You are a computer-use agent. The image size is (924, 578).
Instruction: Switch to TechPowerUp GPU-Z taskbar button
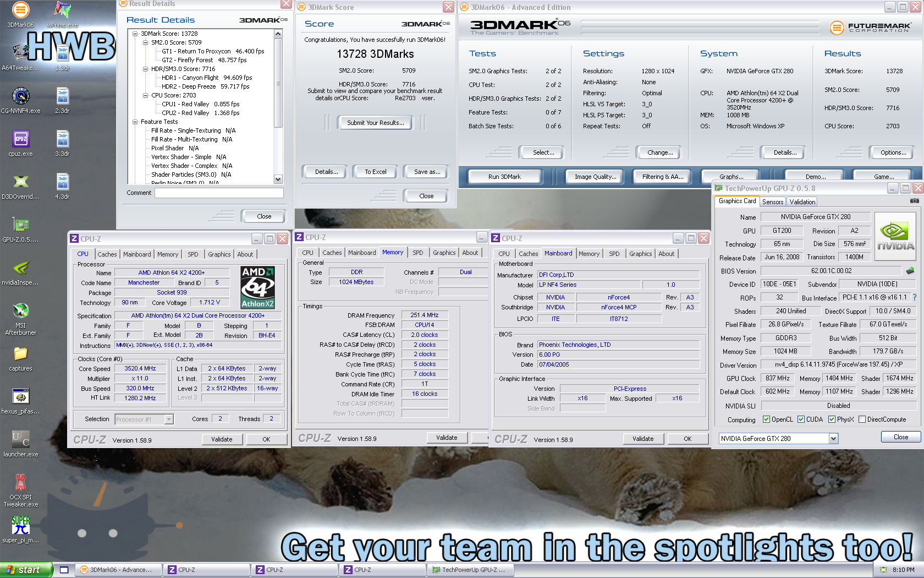[x=472, y=570]
